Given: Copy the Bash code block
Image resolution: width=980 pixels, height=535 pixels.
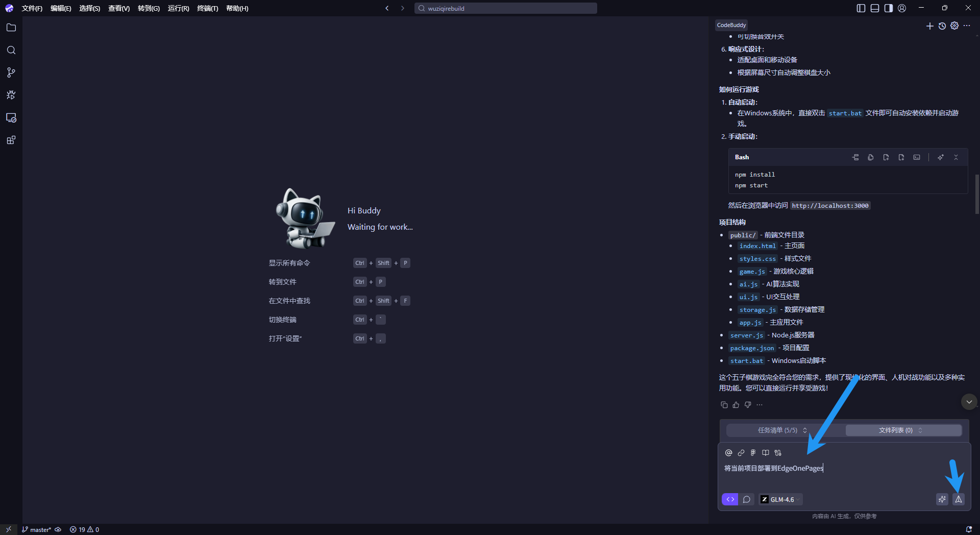Looking at the screenshot, I should coord(871,157).
